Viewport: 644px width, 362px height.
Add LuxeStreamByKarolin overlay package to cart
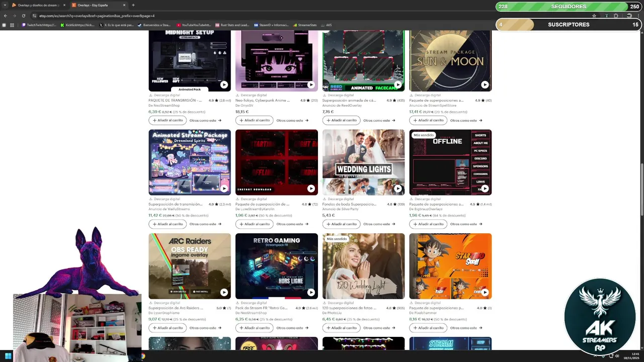(x=254, y=224)
